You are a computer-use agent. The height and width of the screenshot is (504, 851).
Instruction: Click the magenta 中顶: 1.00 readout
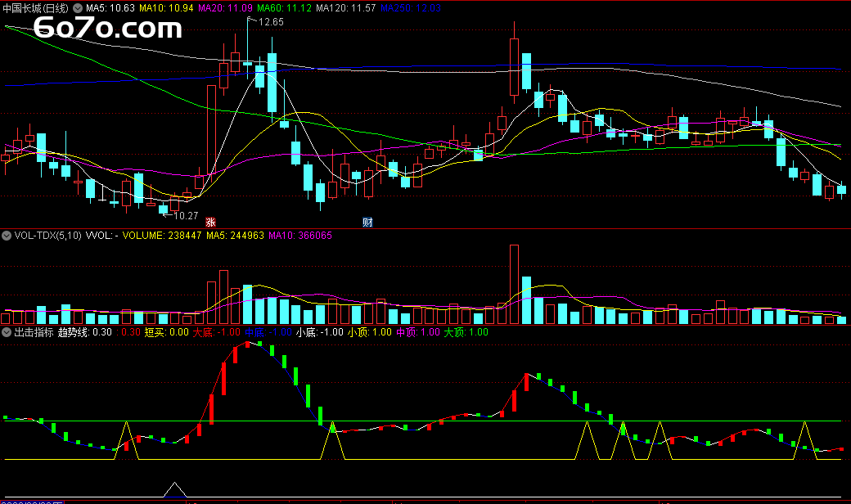418,332
